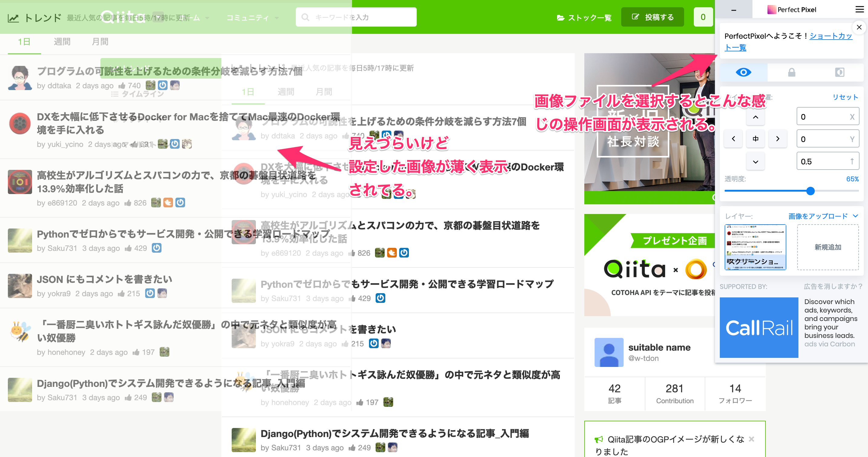
Task: Minimize the PerfectPixel panel with the dash icon
Action: tap(733, 10)
